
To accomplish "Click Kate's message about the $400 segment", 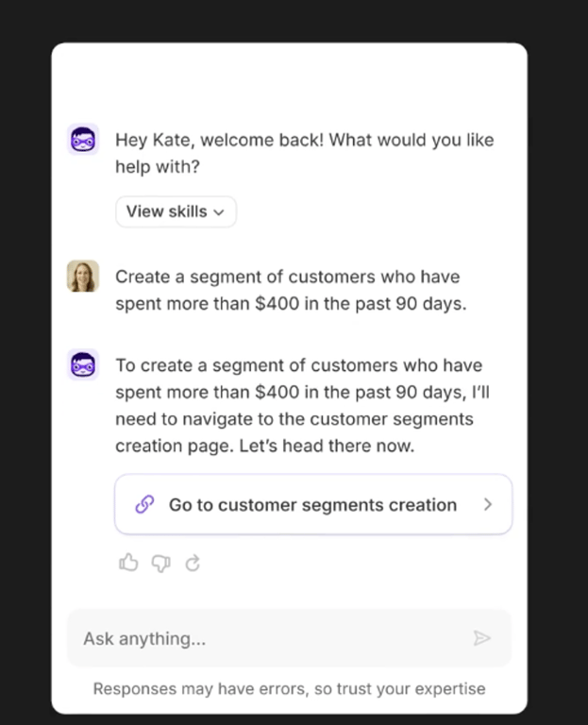I will [x=291, y=290].
